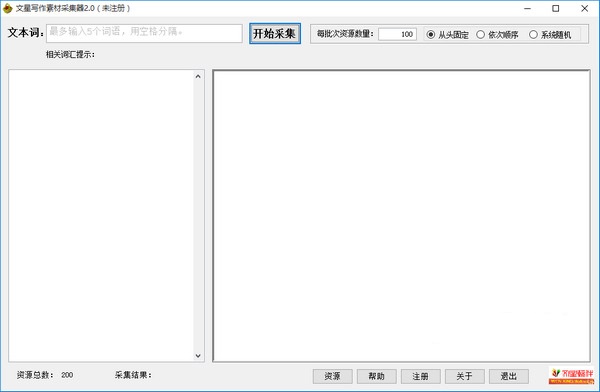Click the Wenxing logo at bottom right
The image size is (600, 392).
571,376
